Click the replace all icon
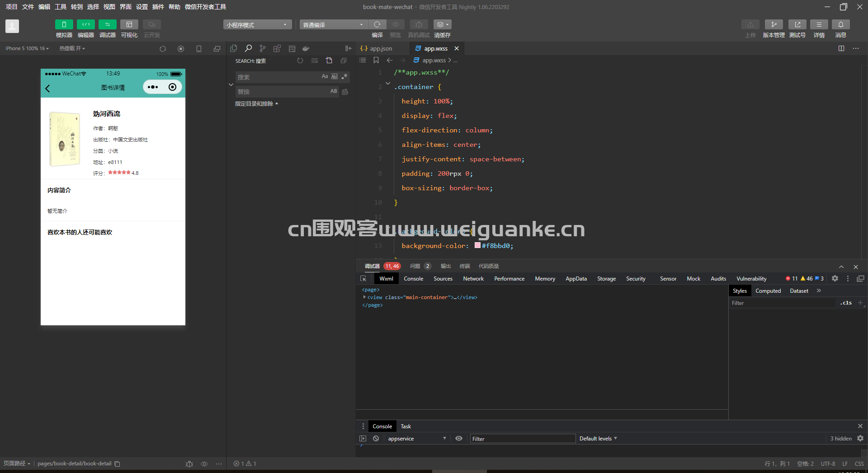Screen dimensions: 868x473 tap(345, 92)
